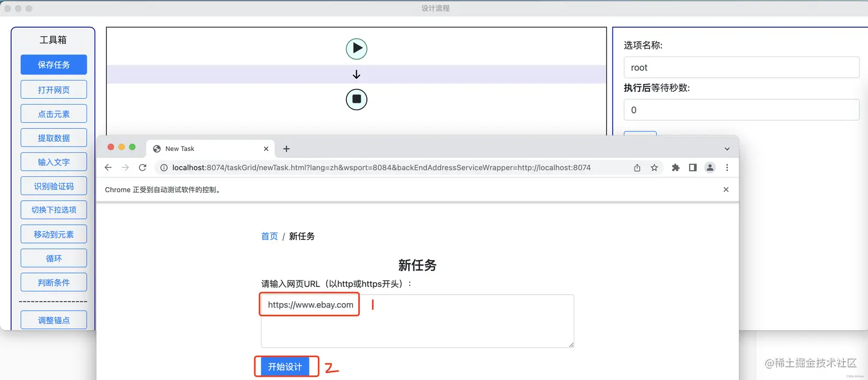Bookmark the page with the star icon
The image size is (868, 380).
[x=654, y=167]
